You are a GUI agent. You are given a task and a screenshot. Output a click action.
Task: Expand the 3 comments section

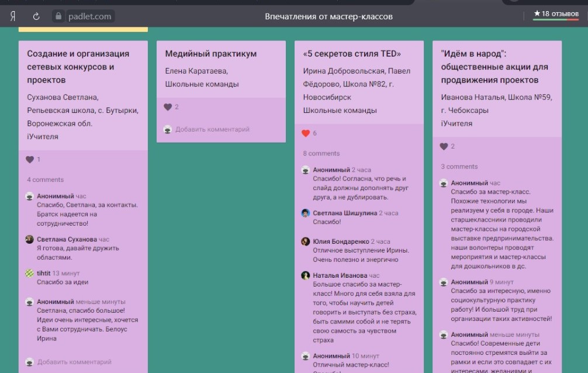(459, 167)
